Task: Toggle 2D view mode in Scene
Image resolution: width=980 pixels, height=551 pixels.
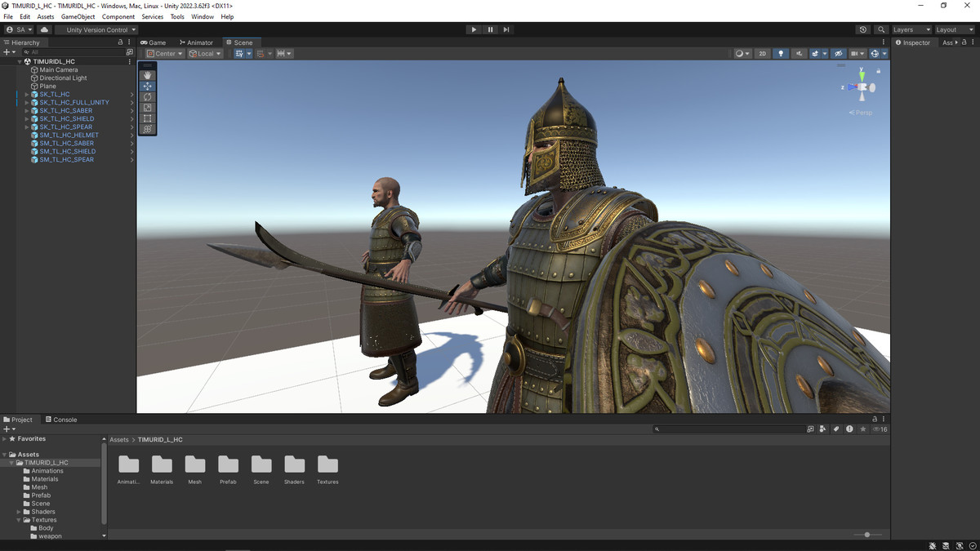Action: (x=762, y=54)
